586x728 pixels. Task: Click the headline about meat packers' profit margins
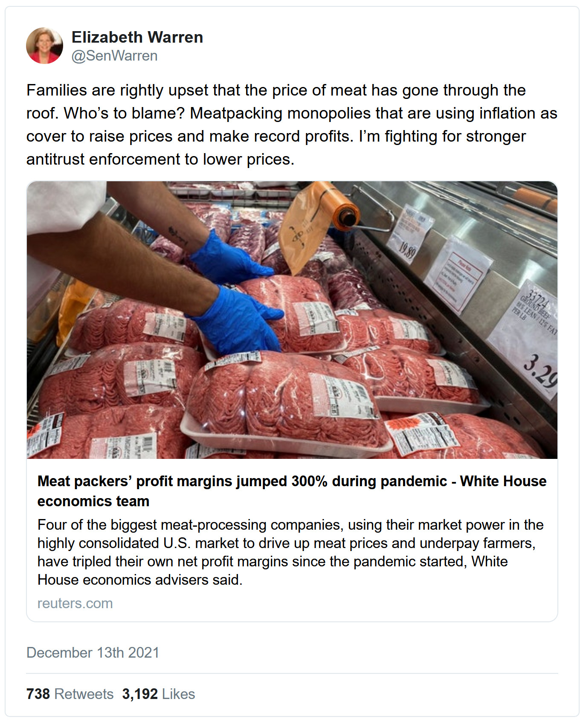[292, 491]
